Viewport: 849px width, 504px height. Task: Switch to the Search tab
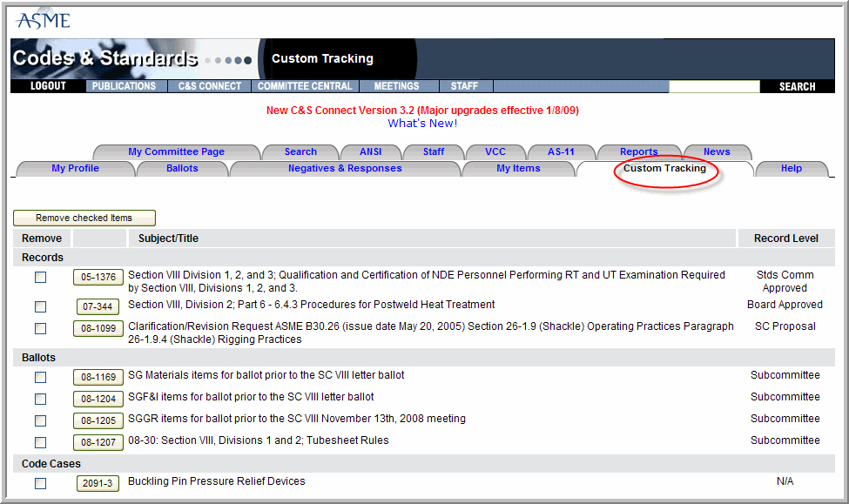point(300,151)
